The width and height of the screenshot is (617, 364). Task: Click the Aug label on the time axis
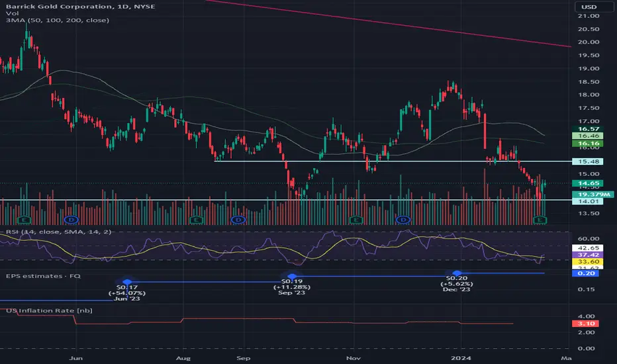pyautogui.click(x=183, y=358)
